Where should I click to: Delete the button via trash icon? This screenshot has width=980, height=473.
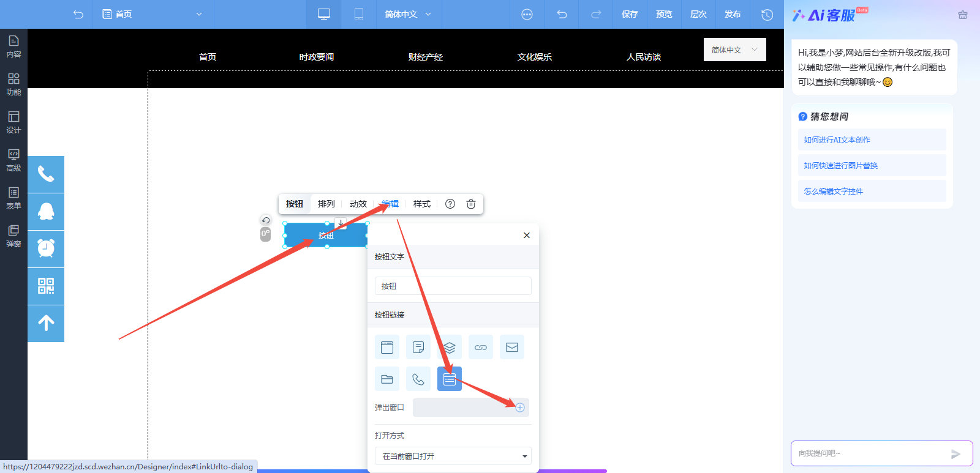click(471, 204)
